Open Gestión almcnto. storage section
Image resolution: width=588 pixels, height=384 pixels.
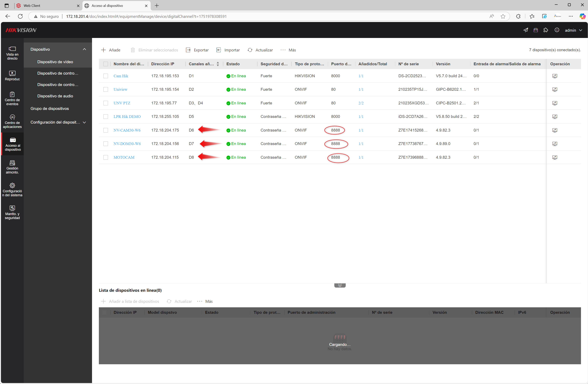tap(12, 167)
